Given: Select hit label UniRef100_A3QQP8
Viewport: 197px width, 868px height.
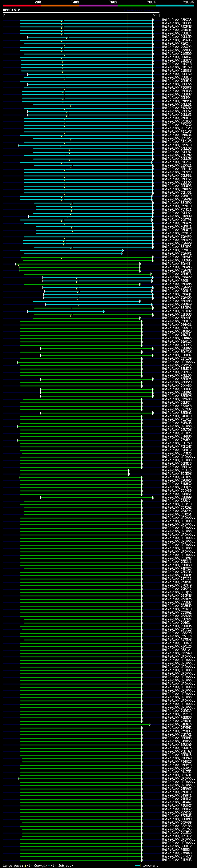Looking at the screenshot, I should point(177,88).
